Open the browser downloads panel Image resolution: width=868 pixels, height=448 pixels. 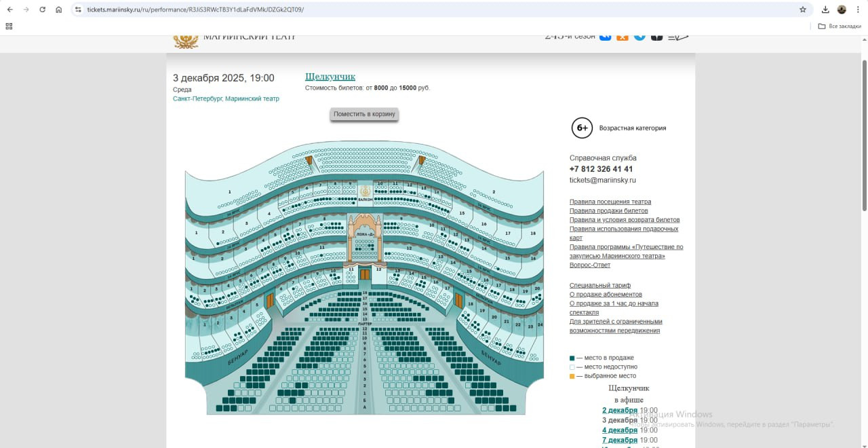pyautogui.click(x=825, y=10)
